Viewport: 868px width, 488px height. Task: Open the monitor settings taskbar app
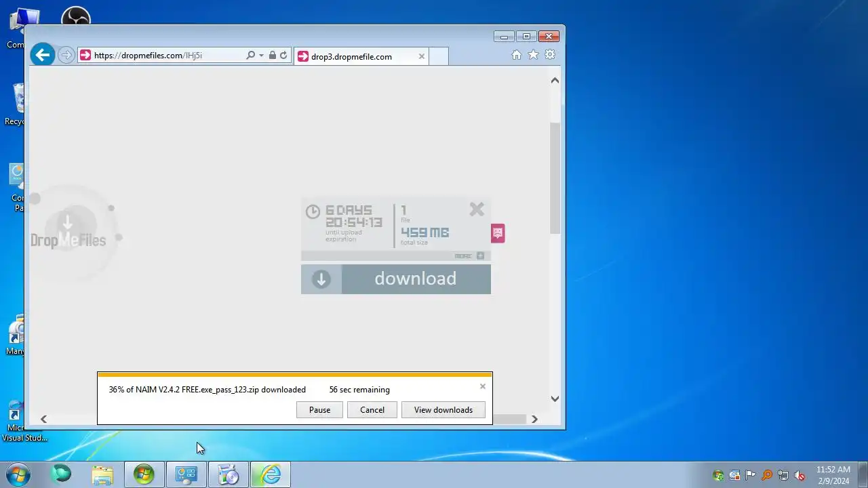click(186, 474)
